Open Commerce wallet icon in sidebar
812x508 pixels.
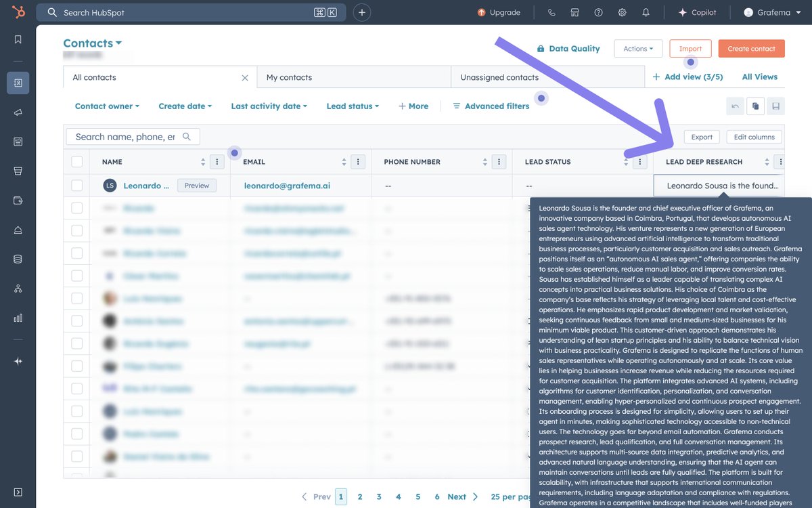[18, 200]
